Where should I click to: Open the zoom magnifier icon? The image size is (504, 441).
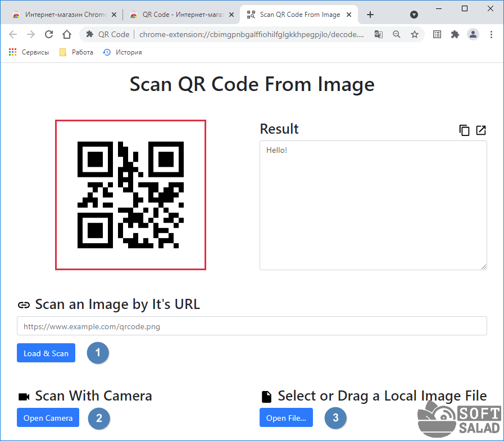[397, 34]
